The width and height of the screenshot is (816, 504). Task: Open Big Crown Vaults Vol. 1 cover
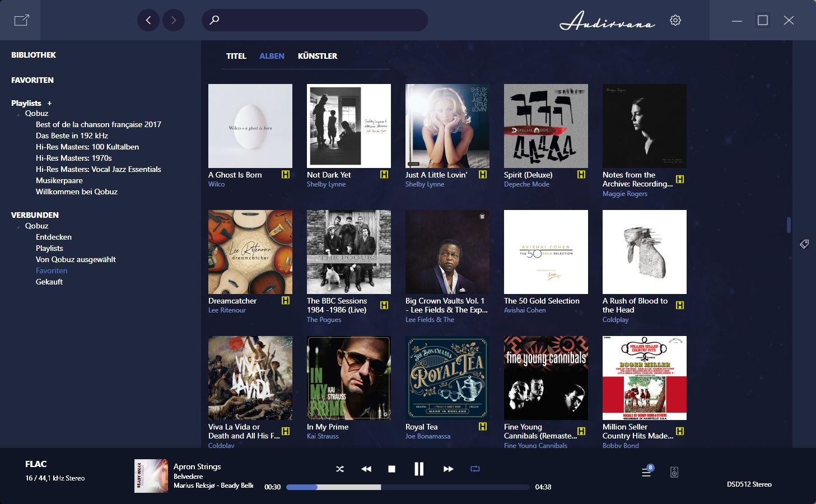[x=447, y=252]
